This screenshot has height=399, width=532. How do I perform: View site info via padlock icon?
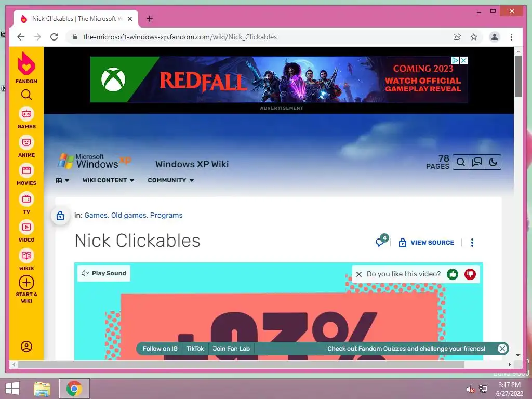click(x=75, y=37)
